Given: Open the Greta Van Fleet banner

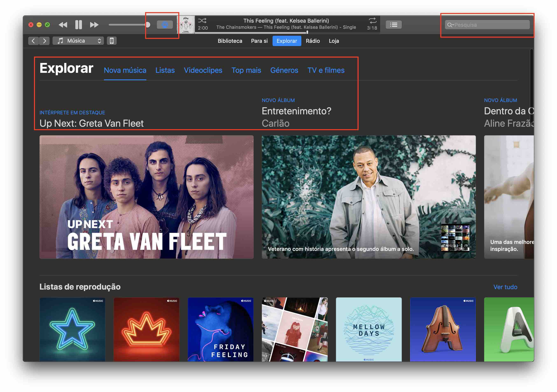Looking at the screenshot, I should pyautogui.click(x=146, y=197).
